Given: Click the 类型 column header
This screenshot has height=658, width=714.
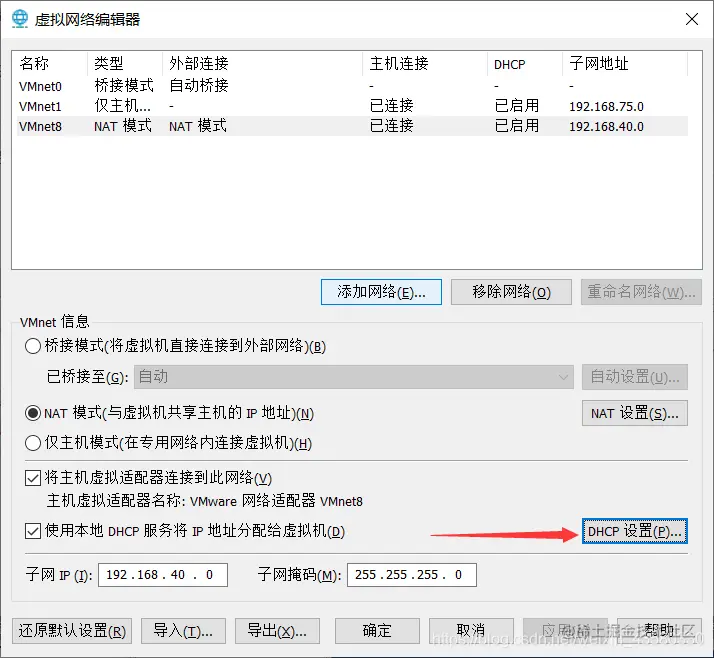Looking at the screenshot, I should [x=125, y=64].
